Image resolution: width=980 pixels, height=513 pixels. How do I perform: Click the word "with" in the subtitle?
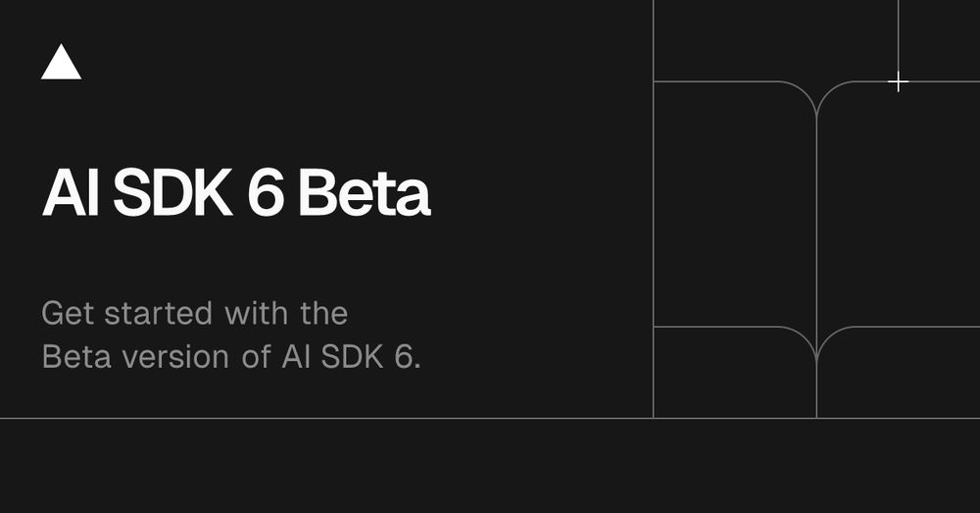(256, 313)
